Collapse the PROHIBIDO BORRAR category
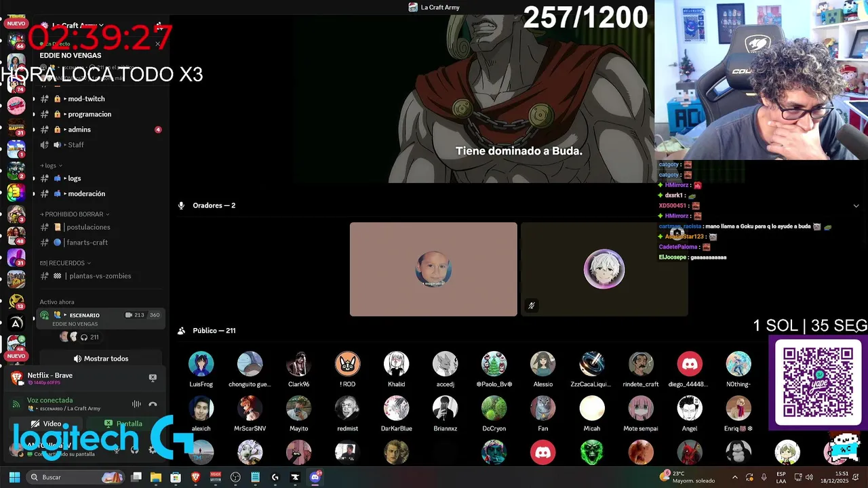Screen dimensions: 868x488 coord(75,214)
